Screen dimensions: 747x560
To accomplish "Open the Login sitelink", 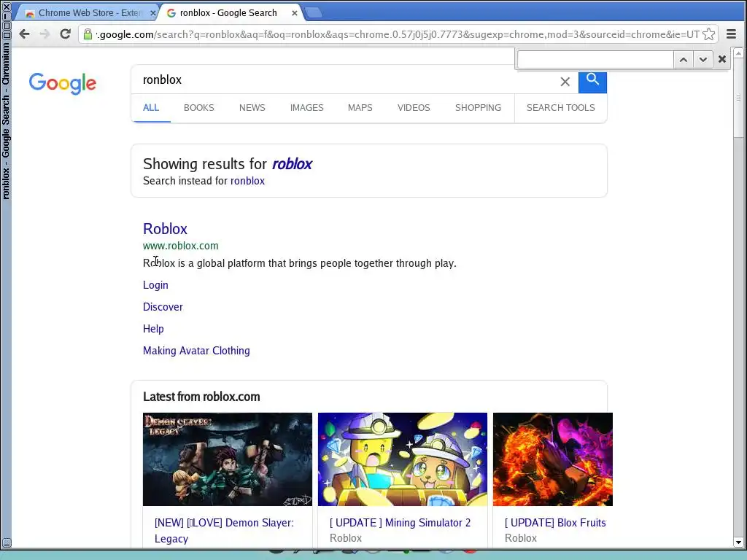I will (x=155, y=285).
